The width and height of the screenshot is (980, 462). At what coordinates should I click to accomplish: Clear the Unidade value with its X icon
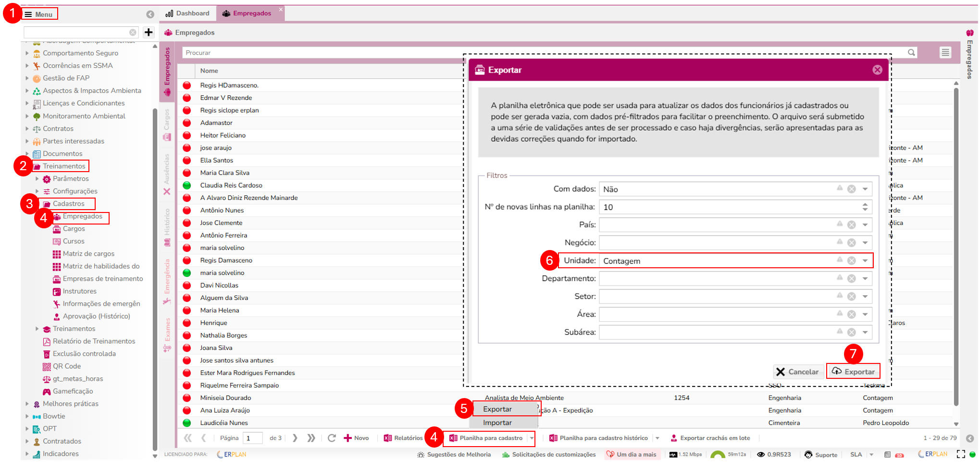(x=852, y=261)
